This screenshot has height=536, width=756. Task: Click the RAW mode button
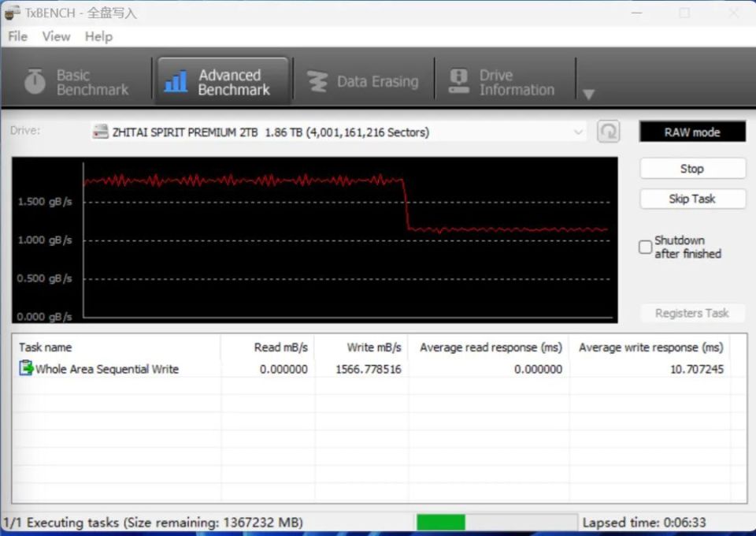692,132
